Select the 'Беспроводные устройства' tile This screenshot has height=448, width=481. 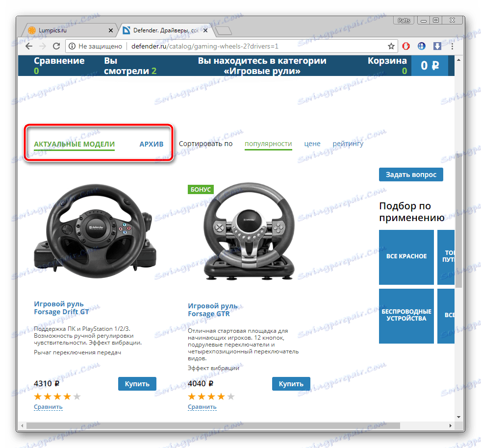click(x=406, y=316)
